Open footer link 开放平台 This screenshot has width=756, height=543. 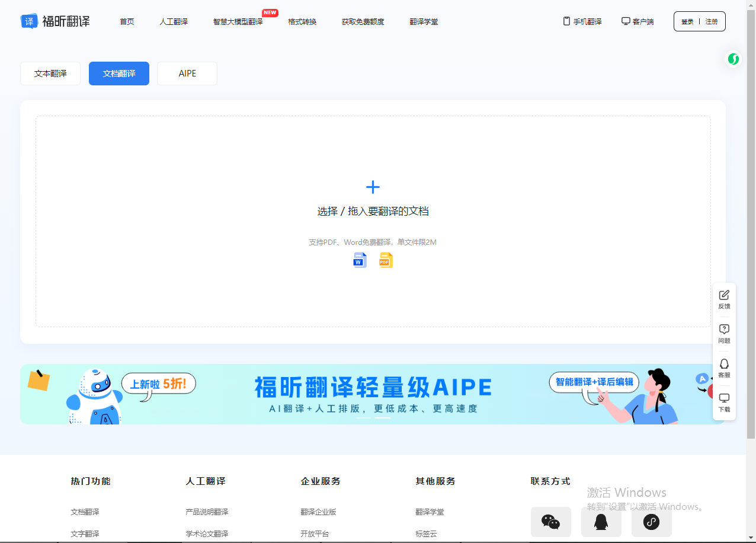[x=315, y=534]
